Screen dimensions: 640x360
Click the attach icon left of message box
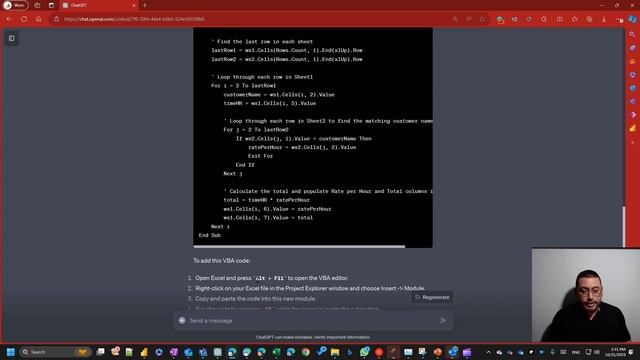182,320
